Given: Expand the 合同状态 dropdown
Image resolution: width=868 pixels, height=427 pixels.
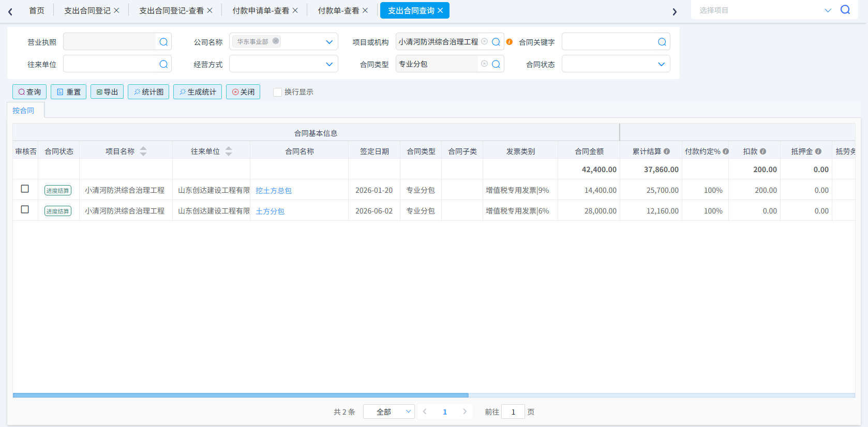Looking at the screenshot, I should [661, 64].
